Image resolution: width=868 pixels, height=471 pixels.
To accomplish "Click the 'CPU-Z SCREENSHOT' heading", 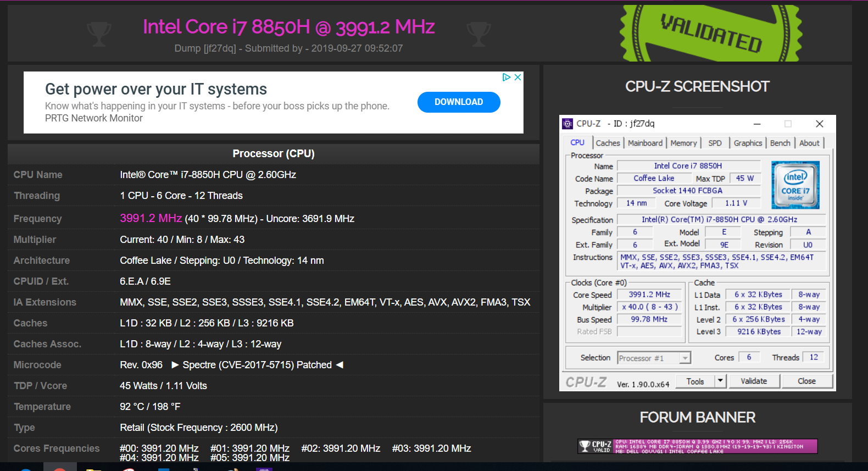I will [698, 87].
